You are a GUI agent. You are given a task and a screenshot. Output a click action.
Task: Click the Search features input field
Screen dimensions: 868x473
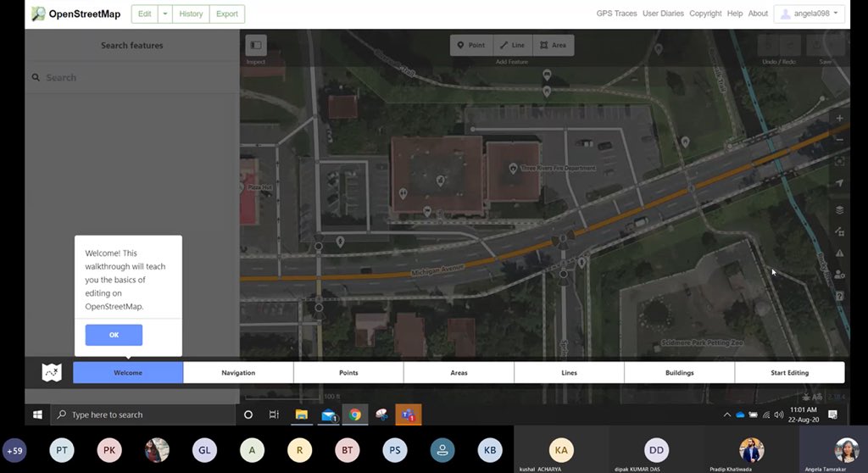click(x=131, y=77)
